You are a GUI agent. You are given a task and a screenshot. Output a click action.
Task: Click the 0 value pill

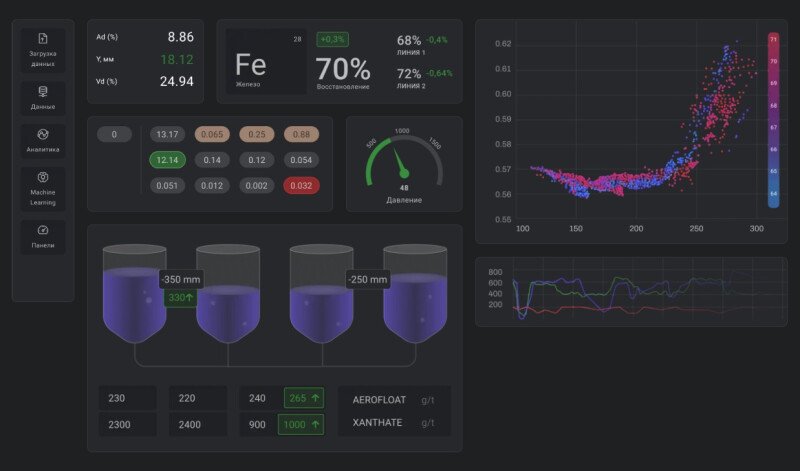114,134
